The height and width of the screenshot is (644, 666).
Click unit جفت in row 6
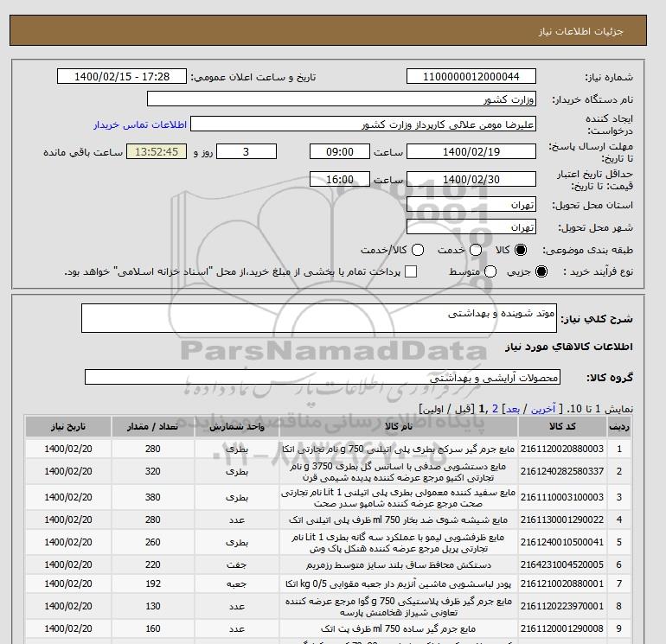tap(237, 565)
